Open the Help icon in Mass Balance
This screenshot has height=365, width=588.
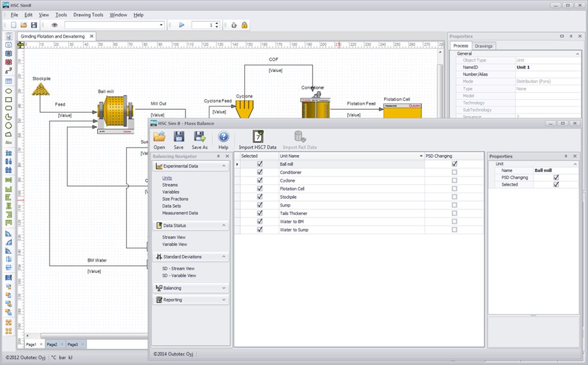click(x=223, y=137)
